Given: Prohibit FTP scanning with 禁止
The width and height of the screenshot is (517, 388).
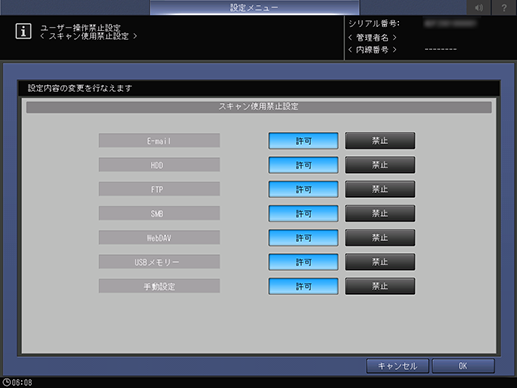Looking at the screenshot, I should click(x=380, y=189).
